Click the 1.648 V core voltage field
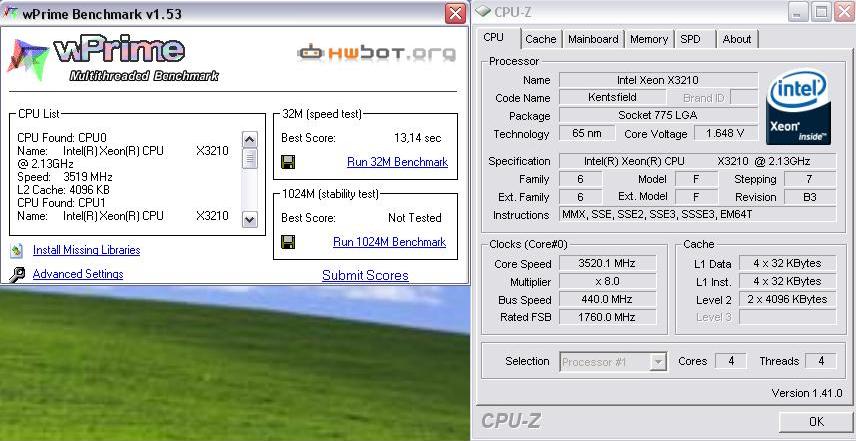 pos(726,133)
